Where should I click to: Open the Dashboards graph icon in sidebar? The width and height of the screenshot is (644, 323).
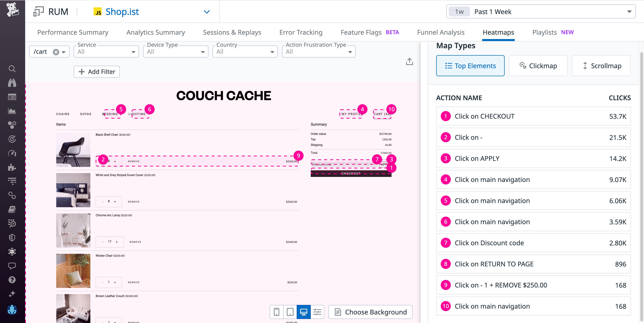pyautogui.click(x=12, y=111)
